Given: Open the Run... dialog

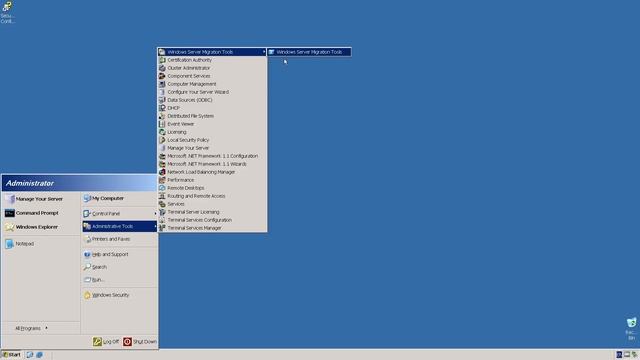Looking at the screenshot, I should (120, 280).
